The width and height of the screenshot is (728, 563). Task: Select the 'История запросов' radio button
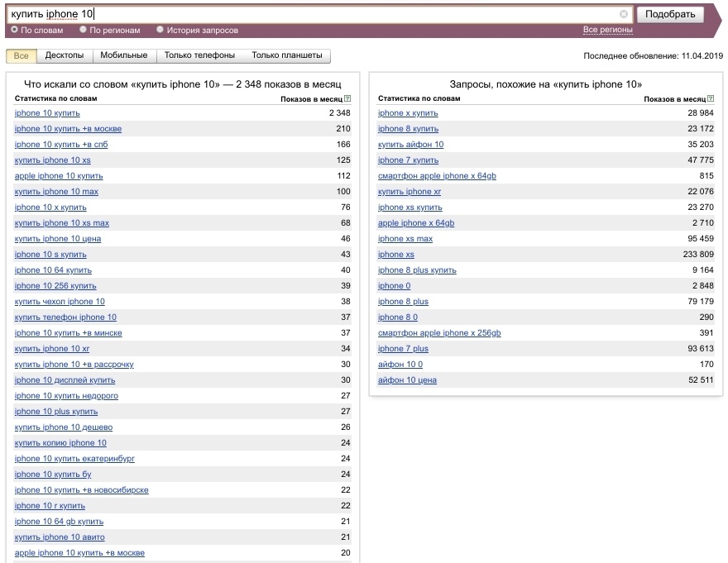pyautogui.click(x=160, y=29)
